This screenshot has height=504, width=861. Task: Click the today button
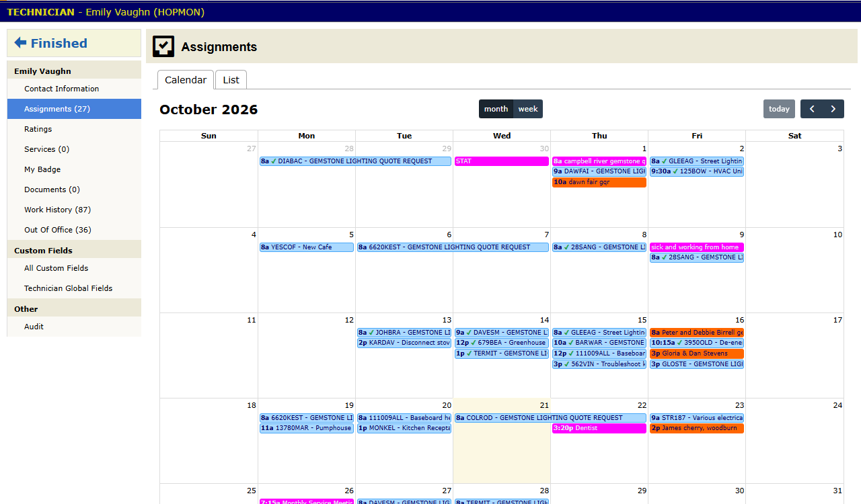[x=779, y=109]
